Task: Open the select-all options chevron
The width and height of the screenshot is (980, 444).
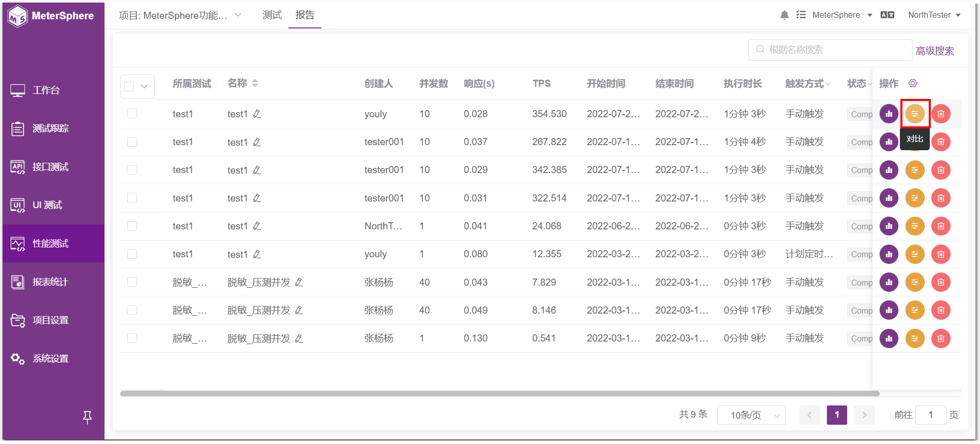Action: pyautogui.click(x=144, y=86)
